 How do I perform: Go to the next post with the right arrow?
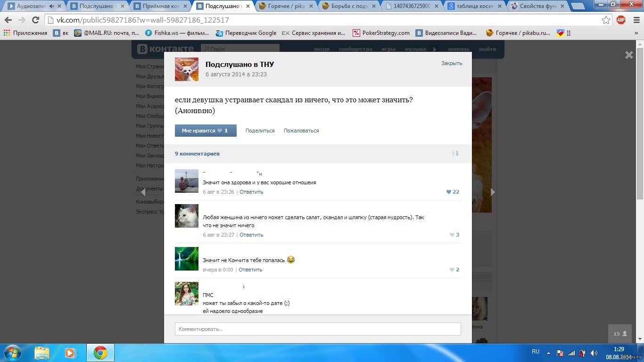coord(493,192)
